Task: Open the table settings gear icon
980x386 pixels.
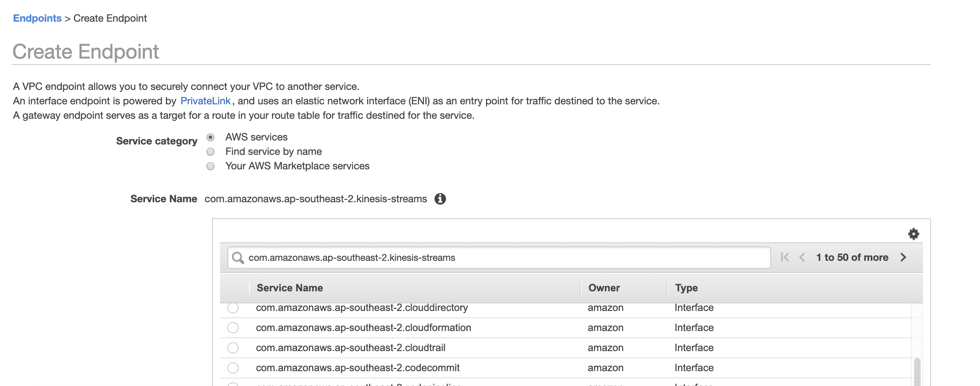Action: 913,234
